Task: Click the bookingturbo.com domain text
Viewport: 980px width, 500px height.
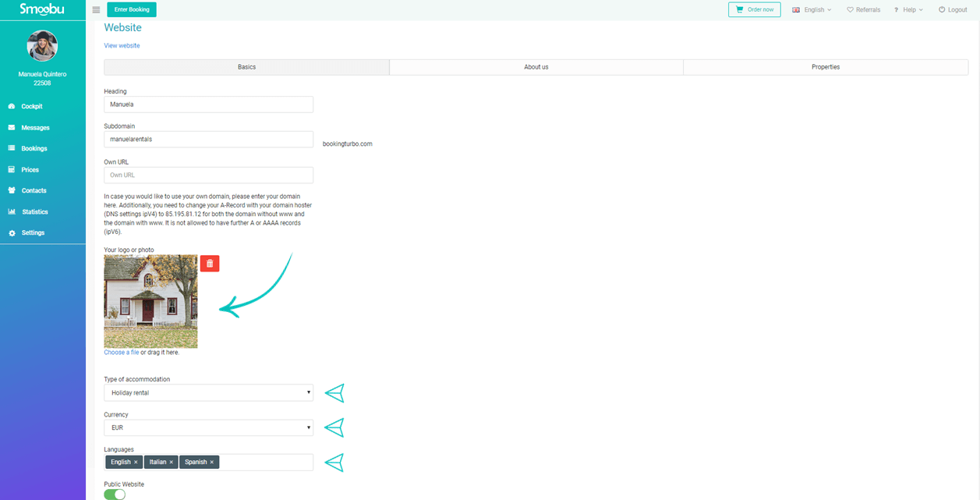Action: (348, 144)
